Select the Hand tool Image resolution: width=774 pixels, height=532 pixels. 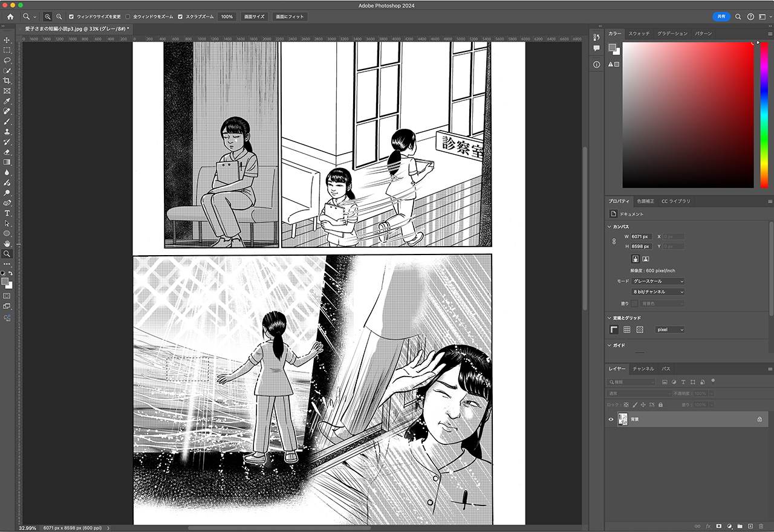[x=7, y=244]
